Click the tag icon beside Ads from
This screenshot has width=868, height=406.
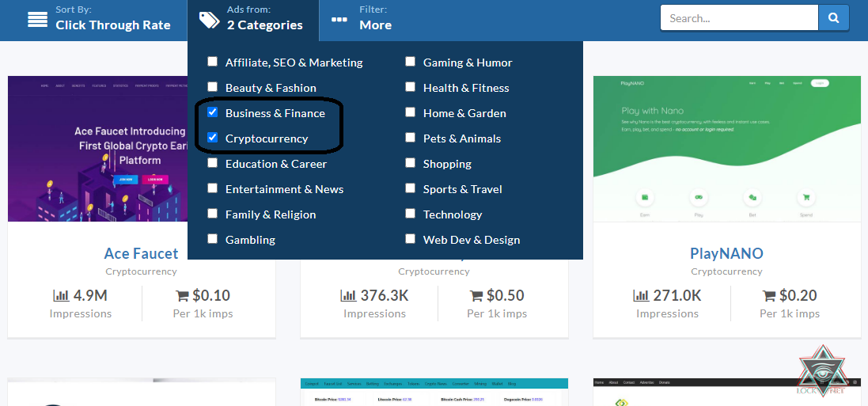[209, 20]
